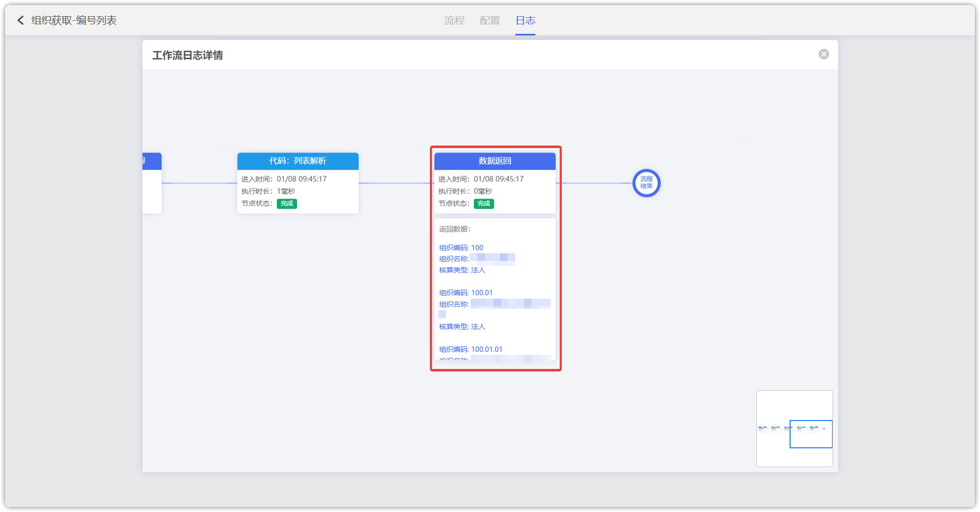Click the 流程结束 end node circle
The image size is (980, 512).
tap(647, 182)
